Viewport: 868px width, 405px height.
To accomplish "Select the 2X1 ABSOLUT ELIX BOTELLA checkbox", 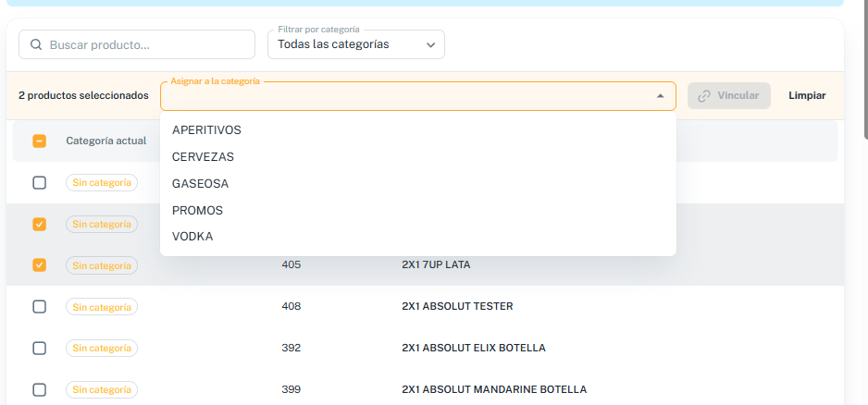I will click(x=39, y=348).
